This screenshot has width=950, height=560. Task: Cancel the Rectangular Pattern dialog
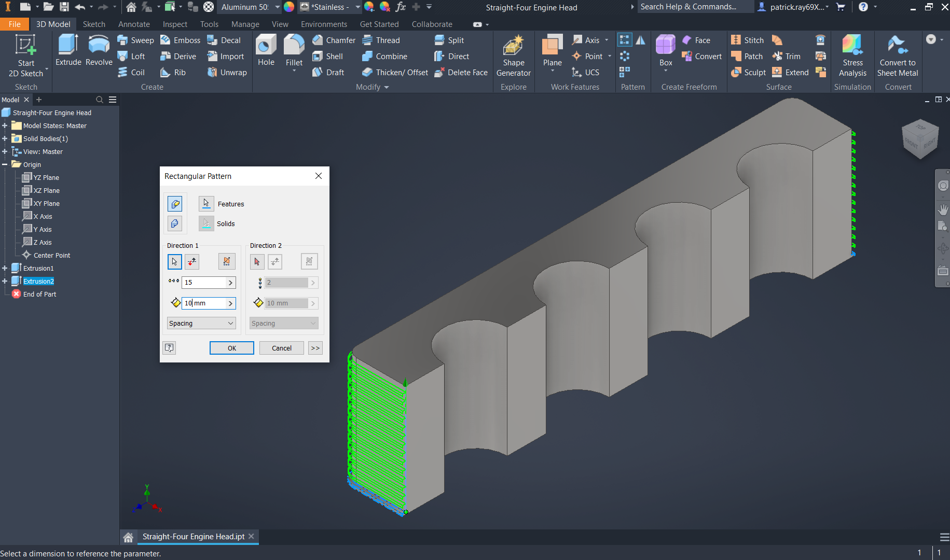point(281,348)
